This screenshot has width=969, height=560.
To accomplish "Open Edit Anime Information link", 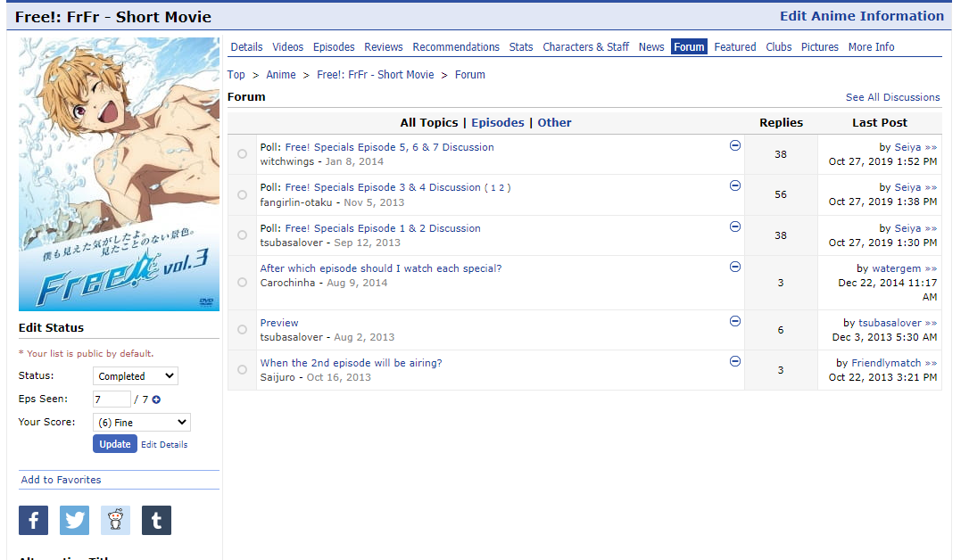I will (861, 16).
